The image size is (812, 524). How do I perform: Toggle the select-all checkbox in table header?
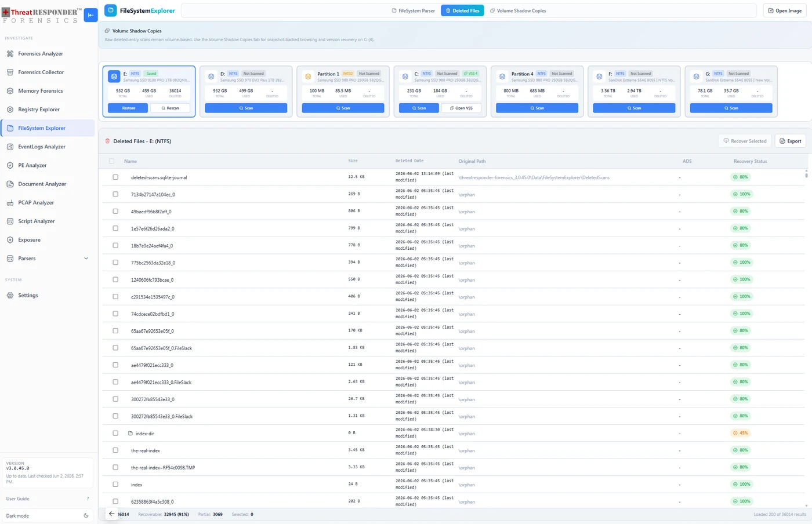coord(111,161)
